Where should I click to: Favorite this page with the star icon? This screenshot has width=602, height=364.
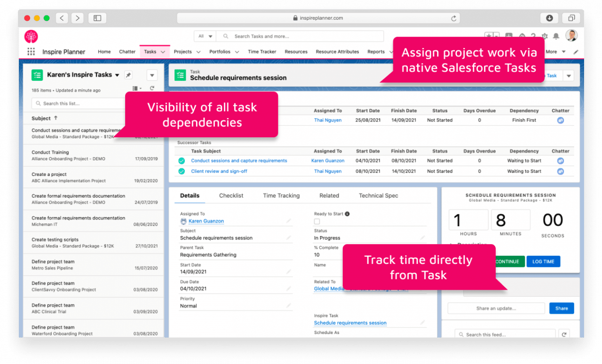[x=490, y=36]
